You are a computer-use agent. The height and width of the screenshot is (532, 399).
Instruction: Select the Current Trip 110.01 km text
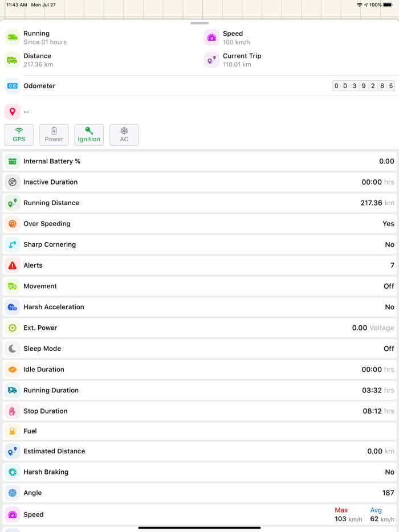point(237,64)
